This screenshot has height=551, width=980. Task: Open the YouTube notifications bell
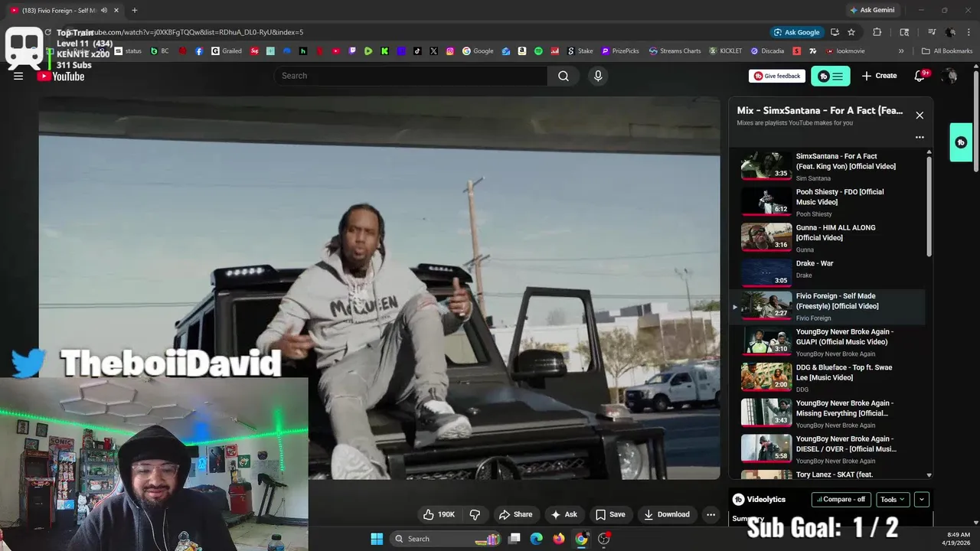click(x=920, y=76)
